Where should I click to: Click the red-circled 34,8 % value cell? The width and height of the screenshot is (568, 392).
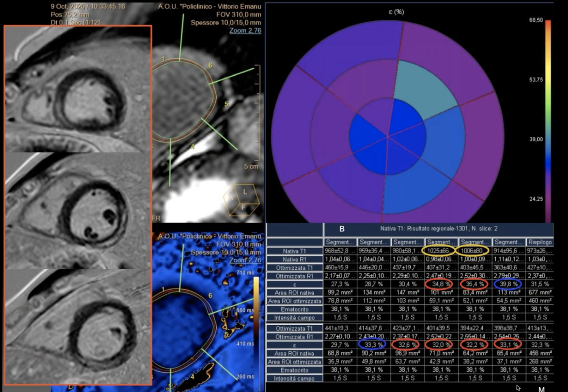click(439, 284)
